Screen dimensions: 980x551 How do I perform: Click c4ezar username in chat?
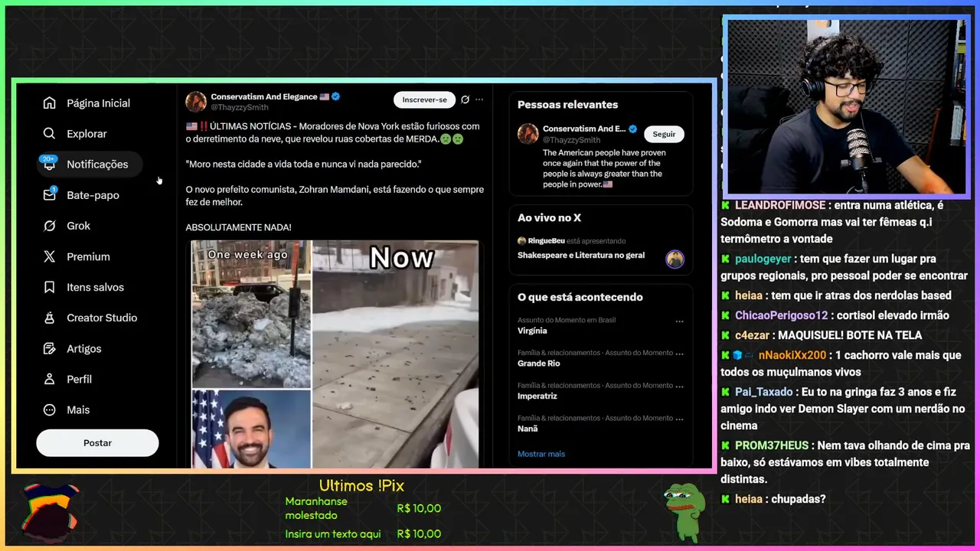(752, 335)
